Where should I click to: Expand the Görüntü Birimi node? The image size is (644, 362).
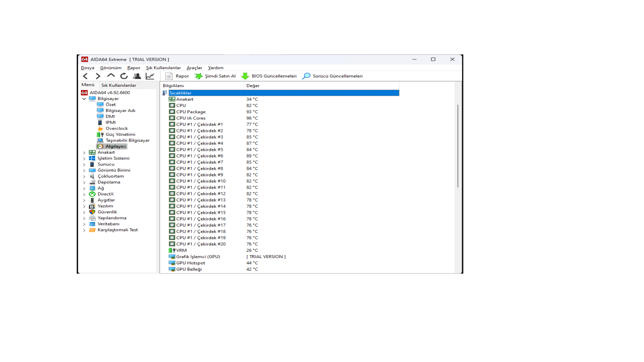click(x=84, y=171)
